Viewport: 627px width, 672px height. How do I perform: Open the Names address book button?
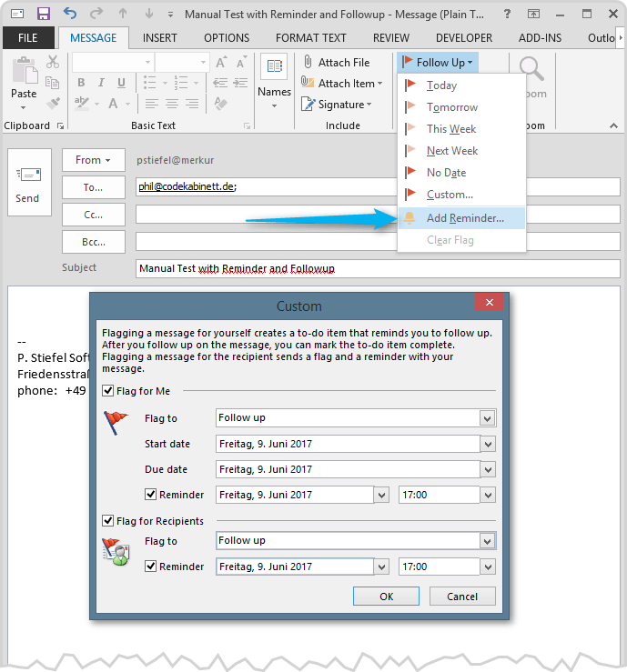click(275, 82)
